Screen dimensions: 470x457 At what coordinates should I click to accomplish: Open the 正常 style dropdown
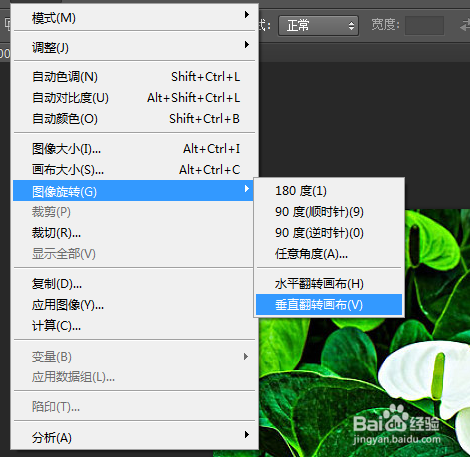pos(318,26)
